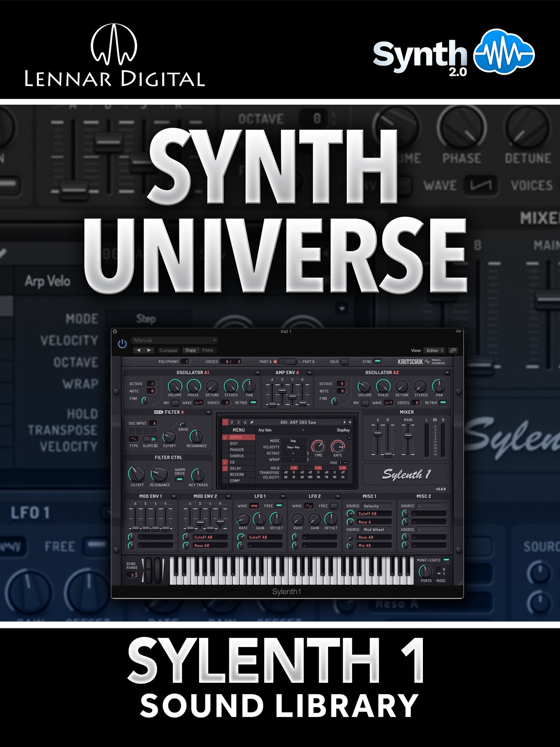Open Oscillator A2 section menu arrow

pos(447,372)
